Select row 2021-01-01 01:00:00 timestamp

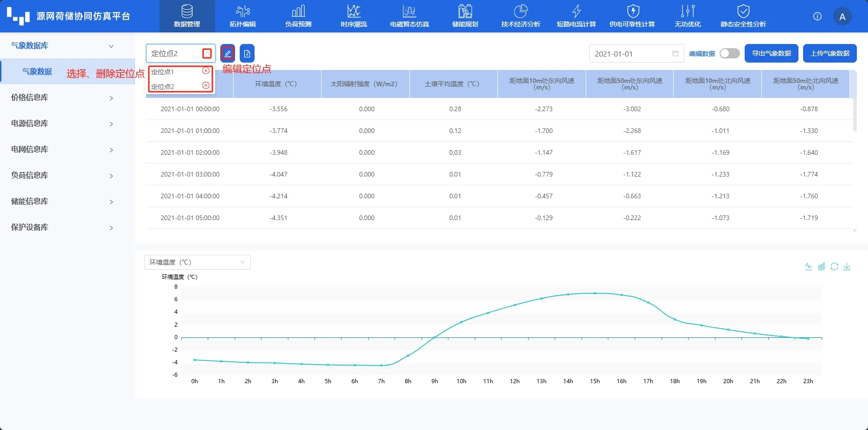190,131
